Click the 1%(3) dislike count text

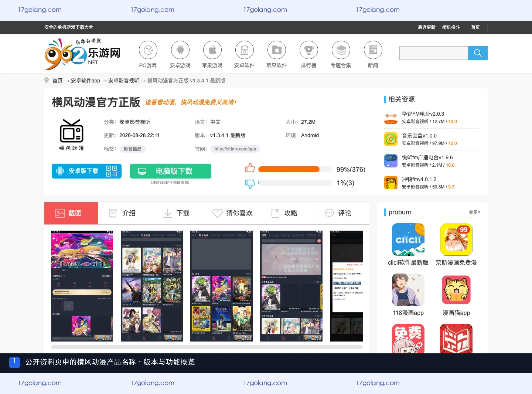(345, 183)
